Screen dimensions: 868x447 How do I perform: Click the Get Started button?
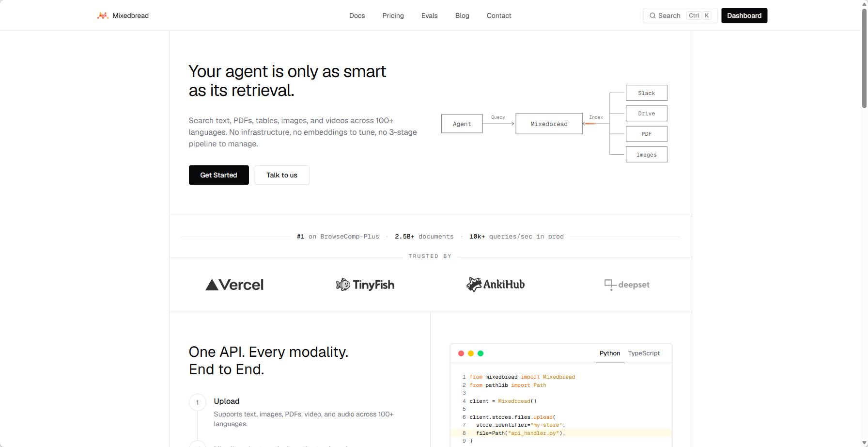coord(219,175)
